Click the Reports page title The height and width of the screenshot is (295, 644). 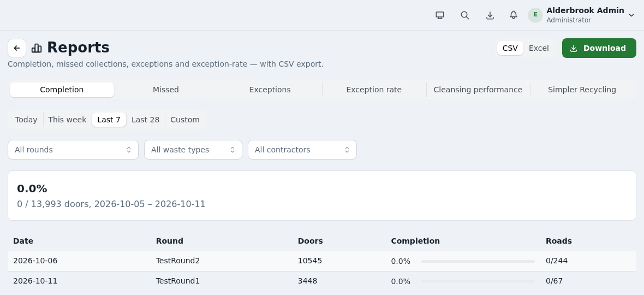coord(78,48)
